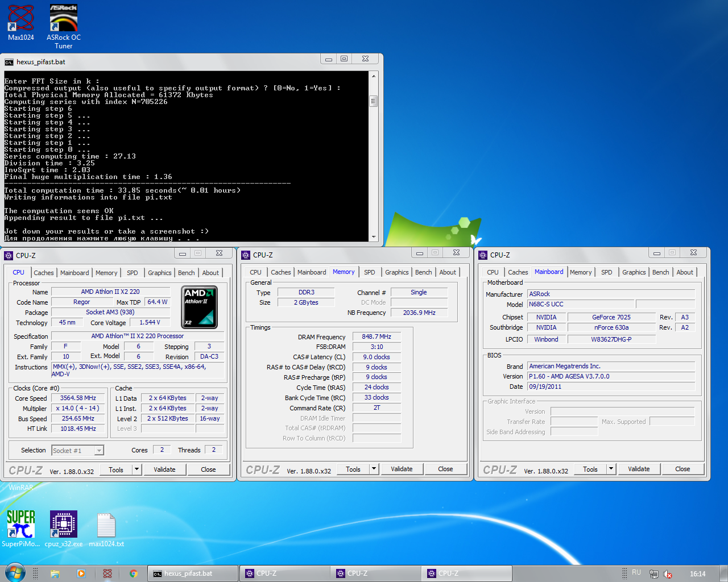Open the Windows Start menu orb
Image resolution: width=728 pixels, height=582 pixels.
[15, 573]
